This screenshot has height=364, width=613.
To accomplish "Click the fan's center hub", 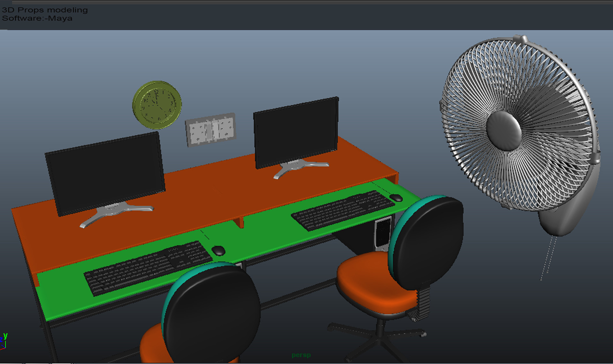I will [503, 130].
